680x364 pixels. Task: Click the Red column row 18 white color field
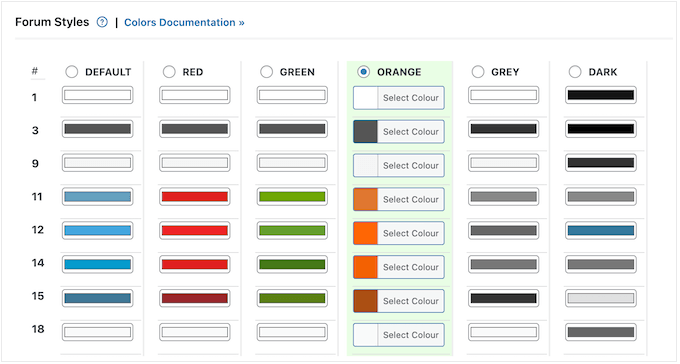tap(195, 332)
